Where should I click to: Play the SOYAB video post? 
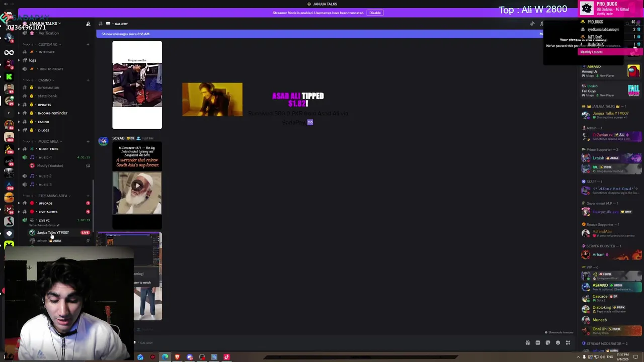pyautogui.click(x=137, y=186)
